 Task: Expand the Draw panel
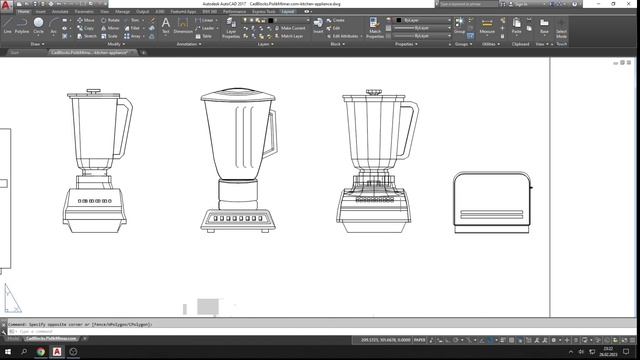pos(37,44)
